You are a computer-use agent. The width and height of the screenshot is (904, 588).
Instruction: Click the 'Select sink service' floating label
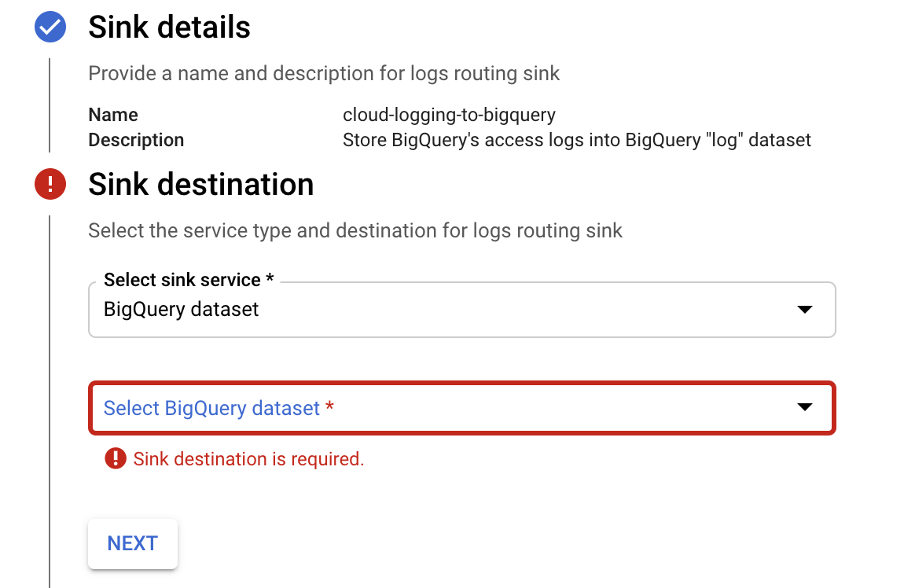pyautogui.click(x=189, y=280)
